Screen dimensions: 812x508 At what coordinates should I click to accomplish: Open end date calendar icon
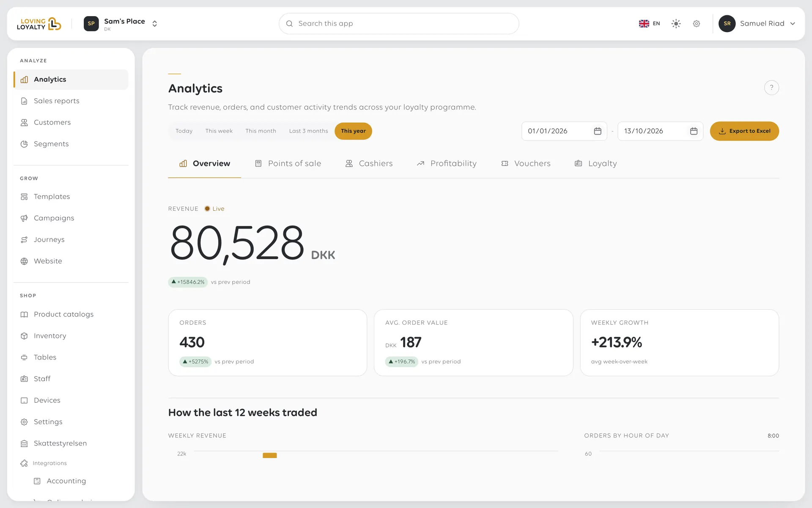[694, 131]
